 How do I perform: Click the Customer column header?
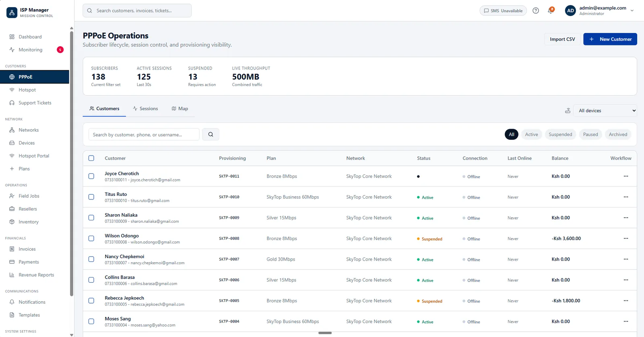[x=115, y=158]
